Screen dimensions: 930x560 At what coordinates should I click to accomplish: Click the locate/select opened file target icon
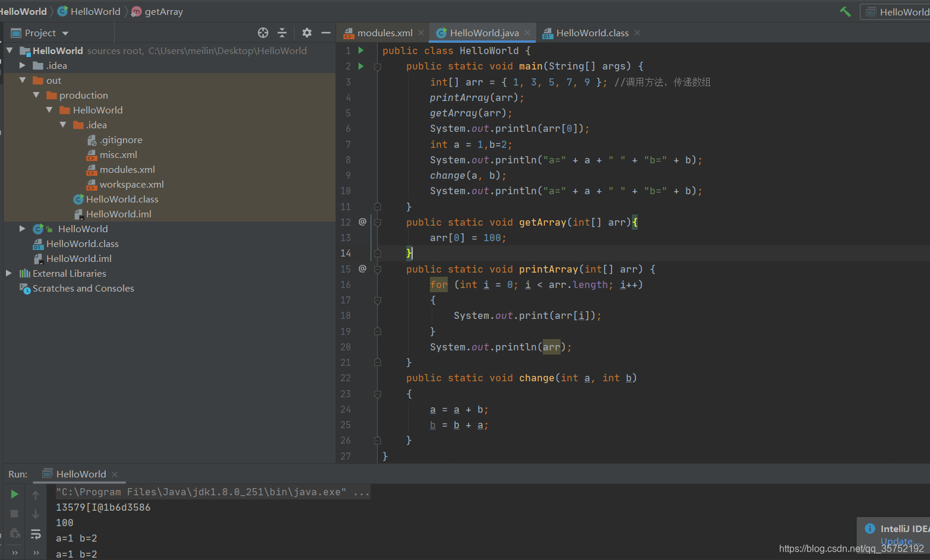263,33
